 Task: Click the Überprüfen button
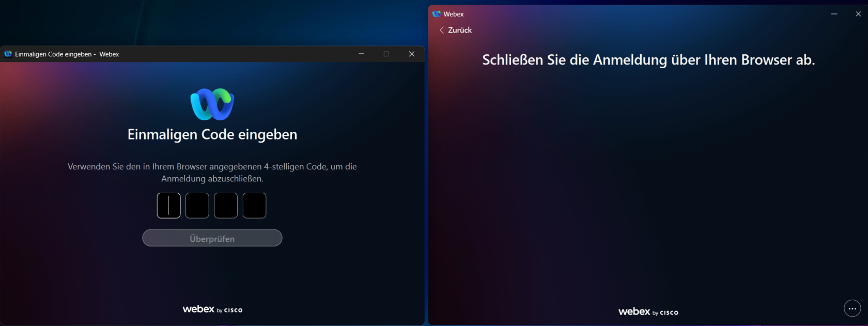coord(212,238)
